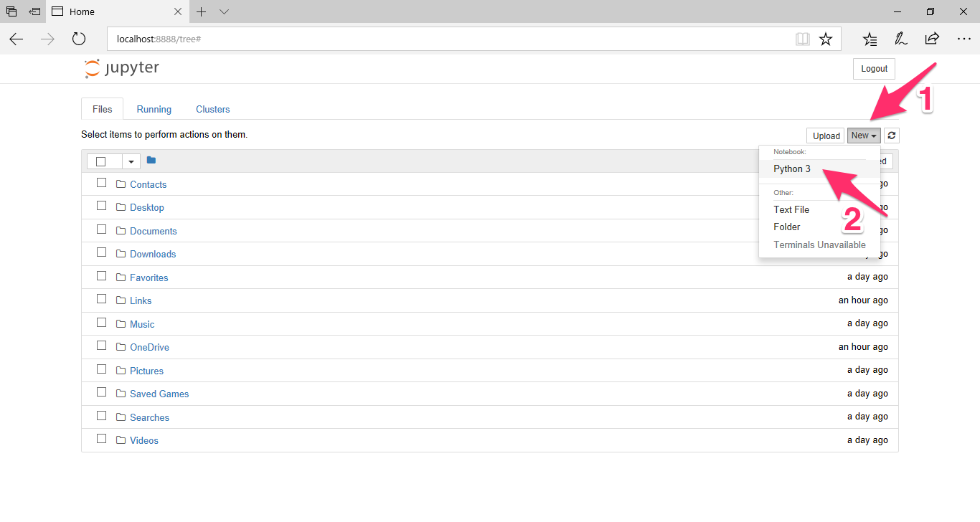Open browser Settings and more menu
The width and height of the screenshot is (980, 522).
963,39
